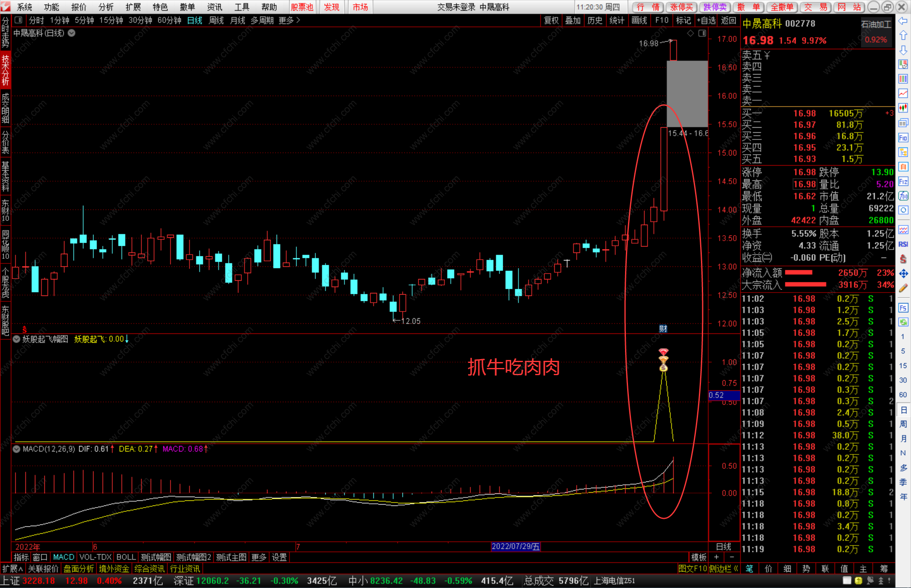Click the 涨停买 button
Screen dimensions: 911x588
pos(682,7)
